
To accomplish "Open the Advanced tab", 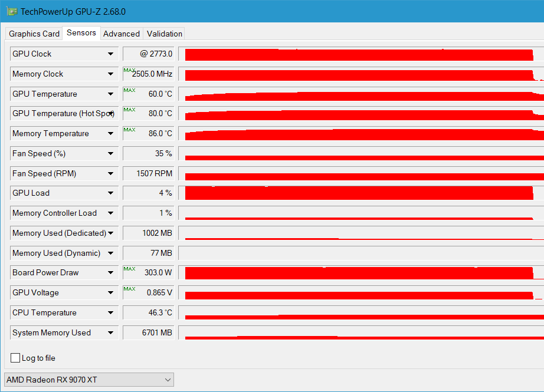I will 122,34.
